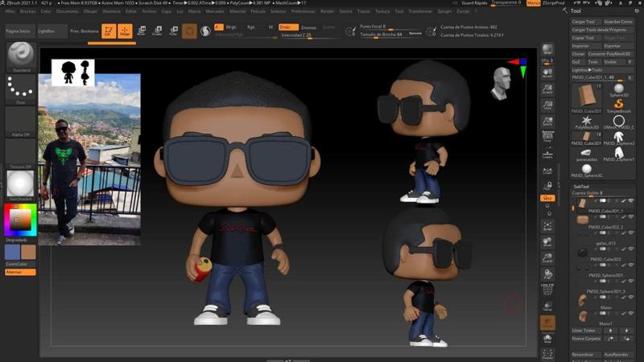644x362 pixels.
Task: Collapse the Tool palette header
Action: [x=575, y=11]
